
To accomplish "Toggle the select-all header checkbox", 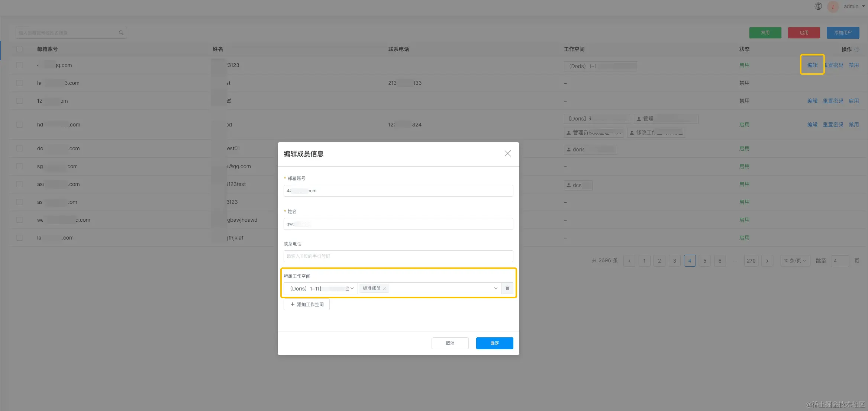I will click(x=19, y=49).
